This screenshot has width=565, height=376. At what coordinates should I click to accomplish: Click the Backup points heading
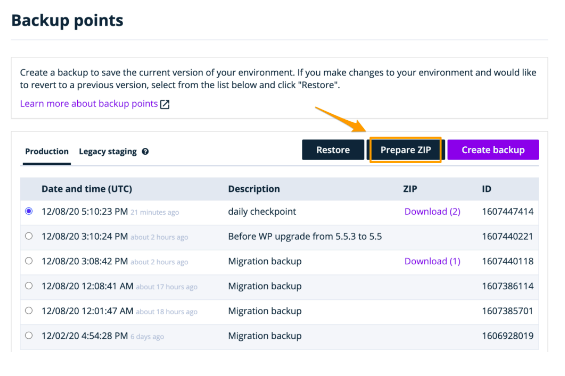click(x=67, y=21)
